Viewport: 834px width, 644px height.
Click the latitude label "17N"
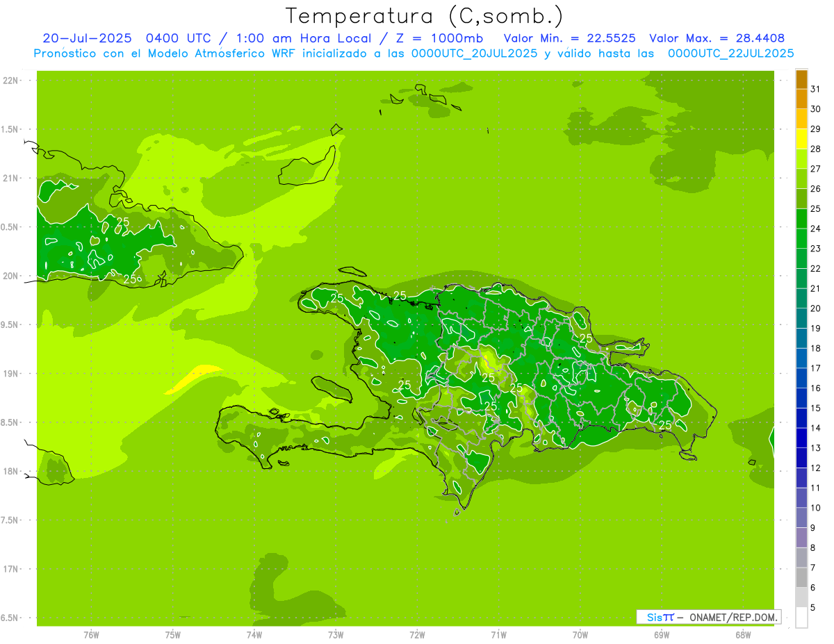10,569
